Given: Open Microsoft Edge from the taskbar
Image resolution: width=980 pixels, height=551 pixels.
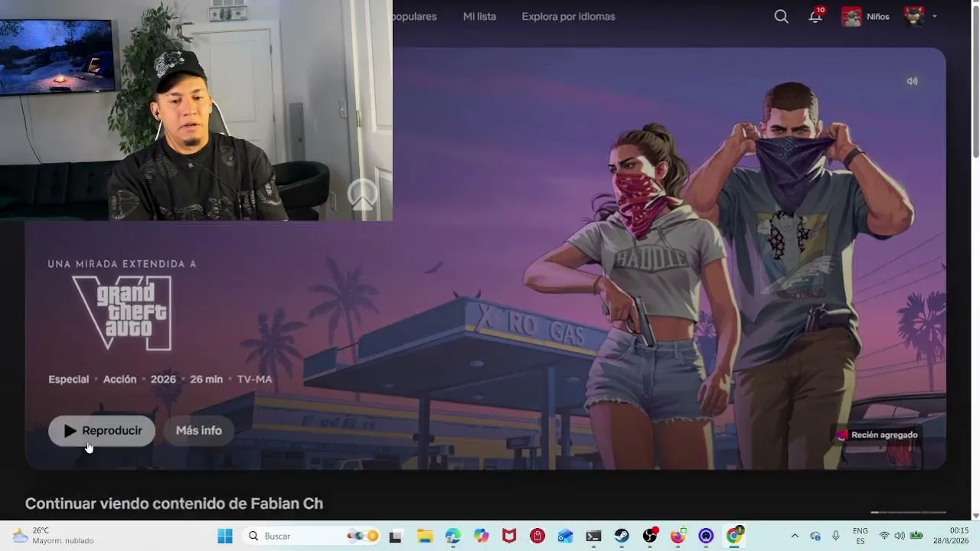Looking at the screenshot, I should click(x=453, y=536).
